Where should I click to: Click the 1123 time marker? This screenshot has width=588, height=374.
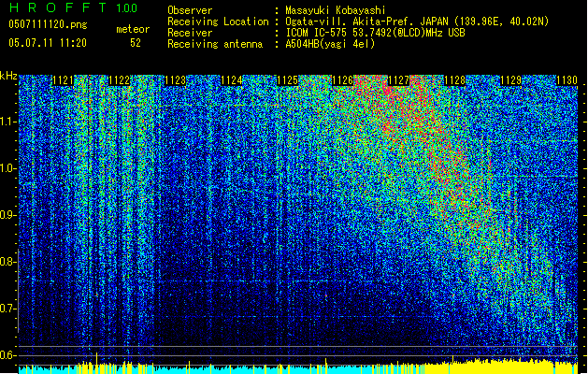[175, 80]
